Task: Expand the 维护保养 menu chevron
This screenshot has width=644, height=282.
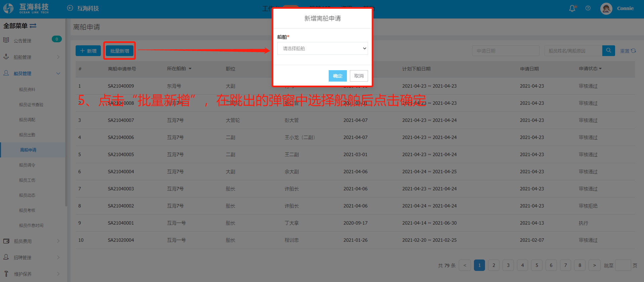Action: (x=58, y=274)
